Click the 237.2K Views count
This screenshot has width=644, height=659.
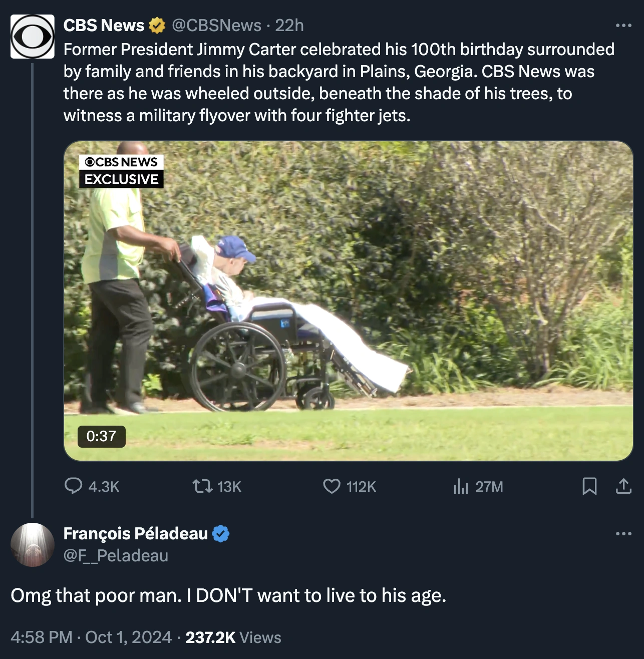pos(233,637)
